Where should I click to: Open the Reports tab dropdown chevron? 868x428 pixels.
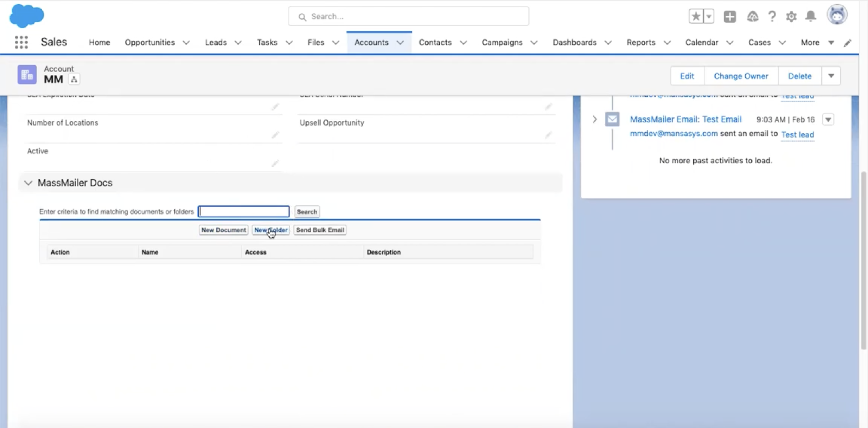[667, 43]
